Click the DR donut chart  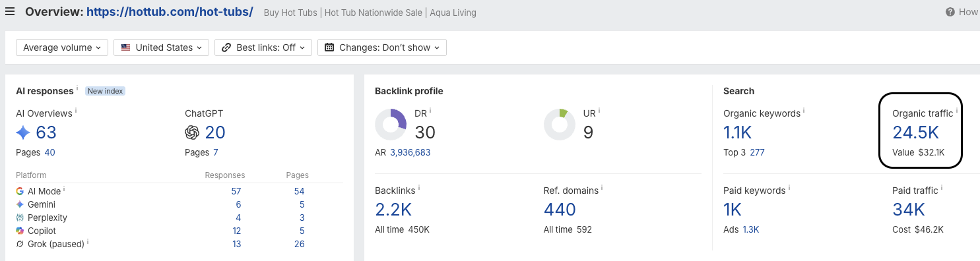tap(391, 125)
